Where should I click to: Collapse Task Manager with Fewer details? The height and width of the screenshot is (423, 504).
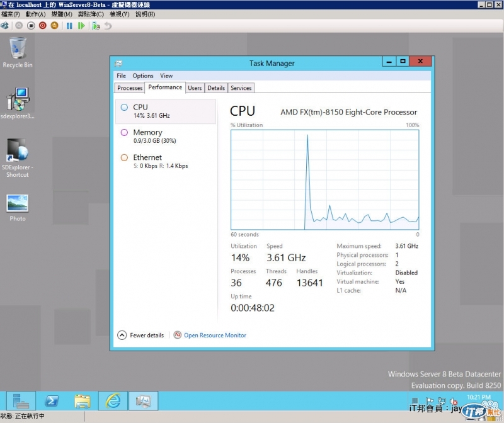click(140, 335)
